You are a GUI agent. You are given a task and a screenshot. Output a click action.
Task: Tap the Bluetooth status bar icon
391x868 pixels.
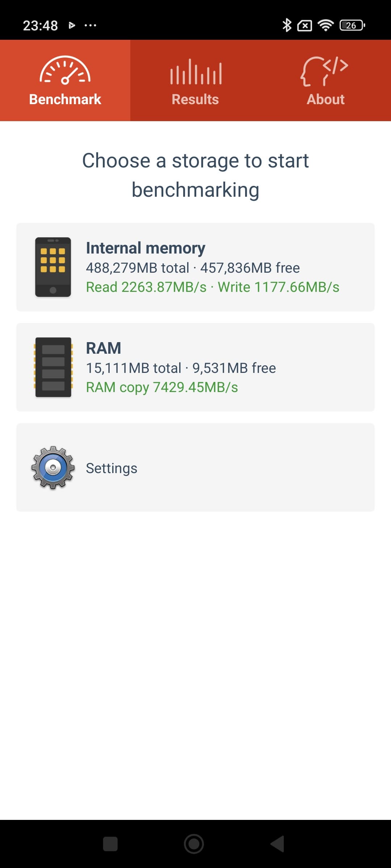coord(287,25)
